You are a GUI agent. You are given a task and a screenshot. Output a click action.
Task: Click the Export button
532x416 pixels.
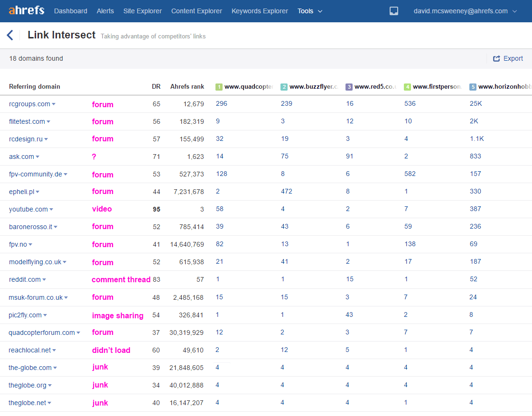[x=508, y=59]
